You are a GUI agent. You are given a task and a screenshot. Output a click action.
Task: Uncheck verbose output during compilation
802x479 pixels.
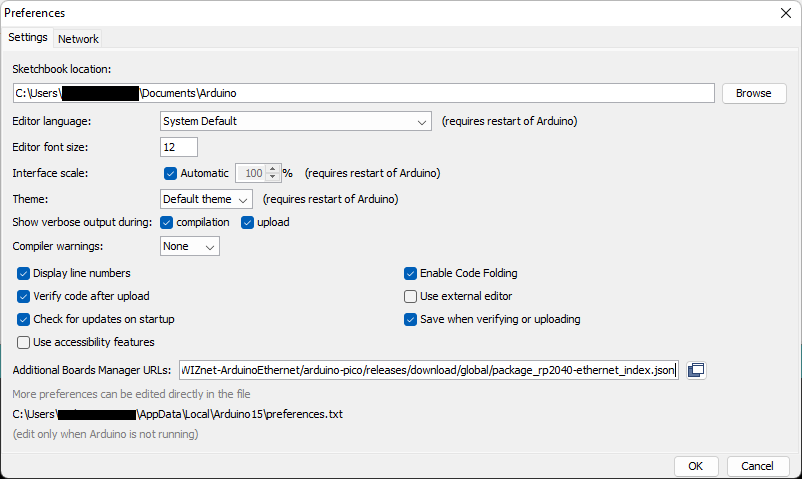[167, 222]
